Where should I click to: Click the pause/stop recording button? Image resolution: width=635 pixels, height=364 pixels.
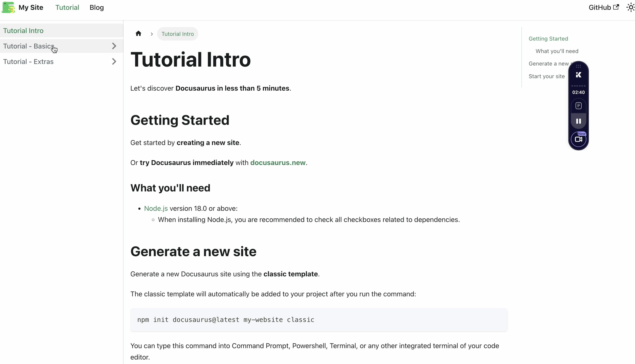tap(579, 121)
